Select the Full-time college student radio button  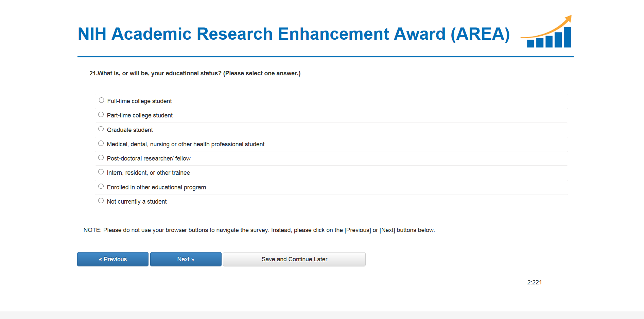(x=101, y=100)
